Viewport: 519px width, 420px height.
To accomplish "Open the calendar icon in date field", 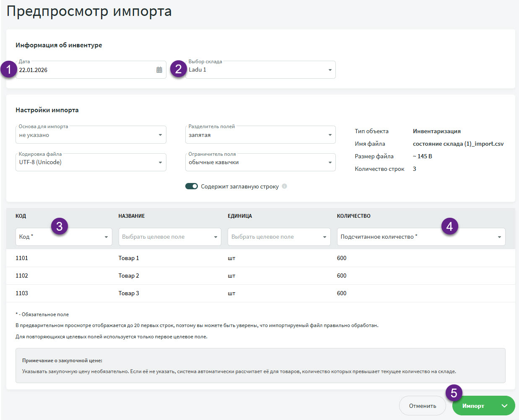I will click(x=159, y=70).
